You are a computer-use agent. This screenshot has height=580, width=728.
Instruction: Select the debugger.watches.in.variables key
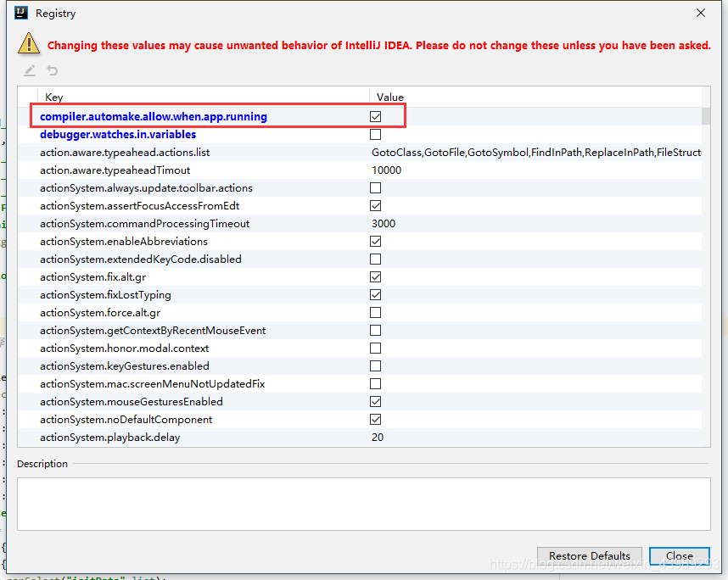(118, 135)
